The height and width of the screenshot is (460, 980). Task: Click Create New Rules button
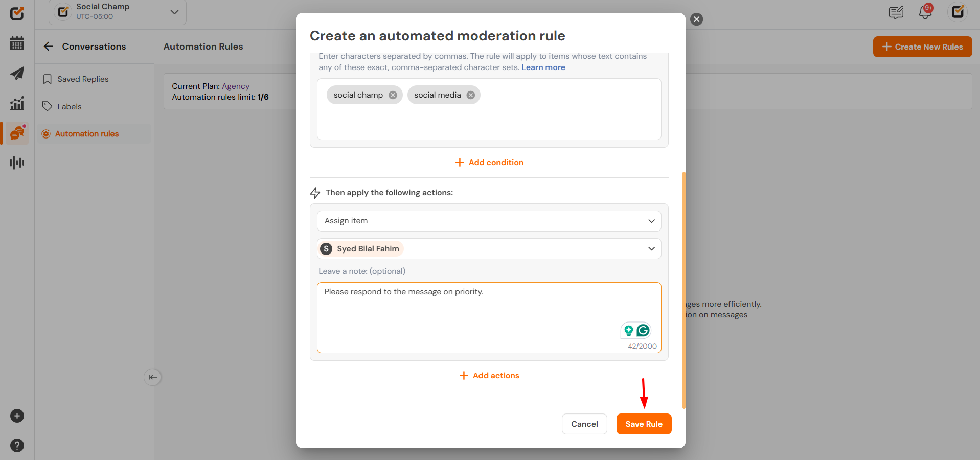point(922,47)
